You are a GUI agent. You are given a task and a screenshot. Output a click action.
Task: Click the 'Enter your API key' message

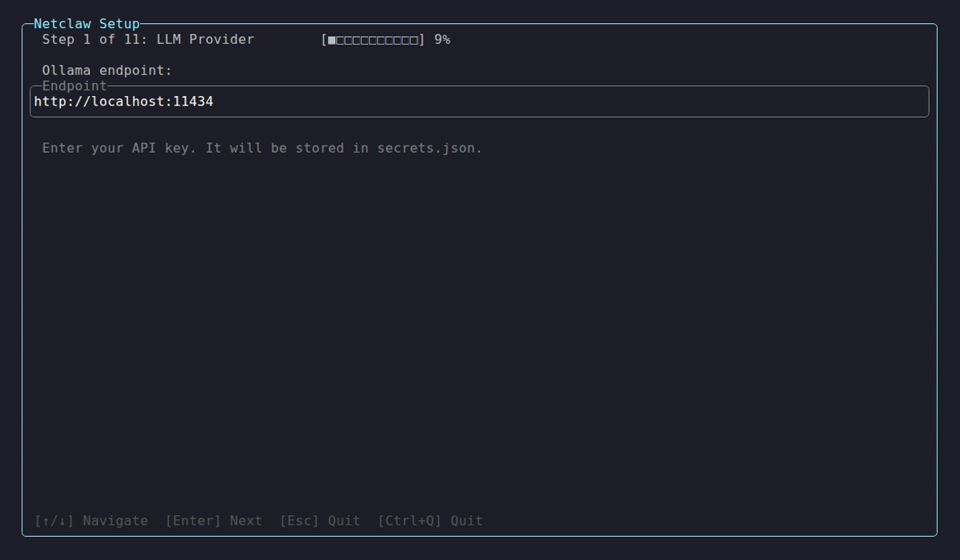pyautogui.click(x=262, y=148)
